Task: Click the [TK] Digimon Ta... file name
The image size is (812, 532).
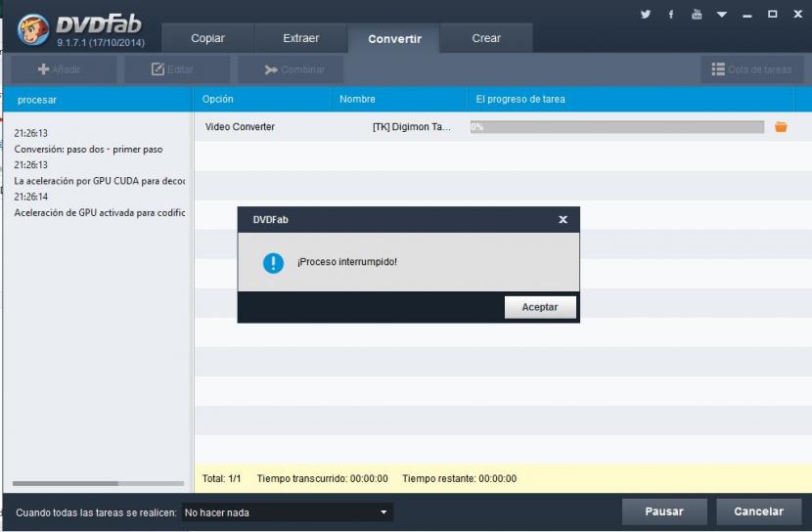Action: (x=412, y=127)
